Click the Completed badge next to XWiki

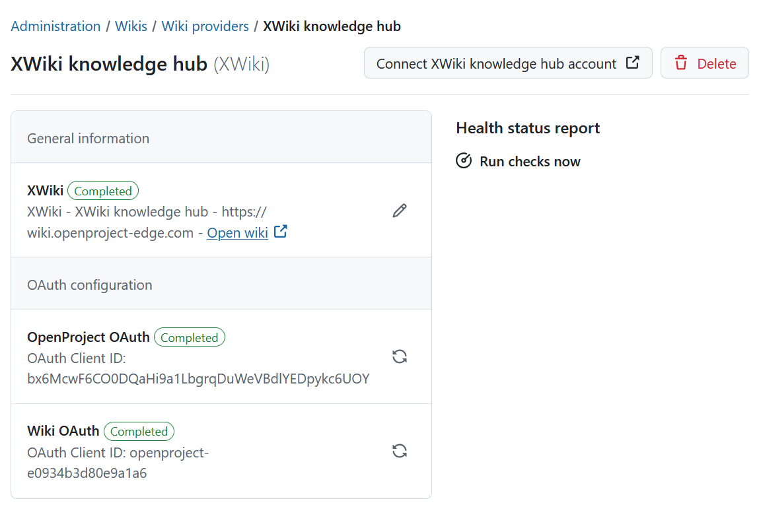pyautogui.click(x=103, y=191)
